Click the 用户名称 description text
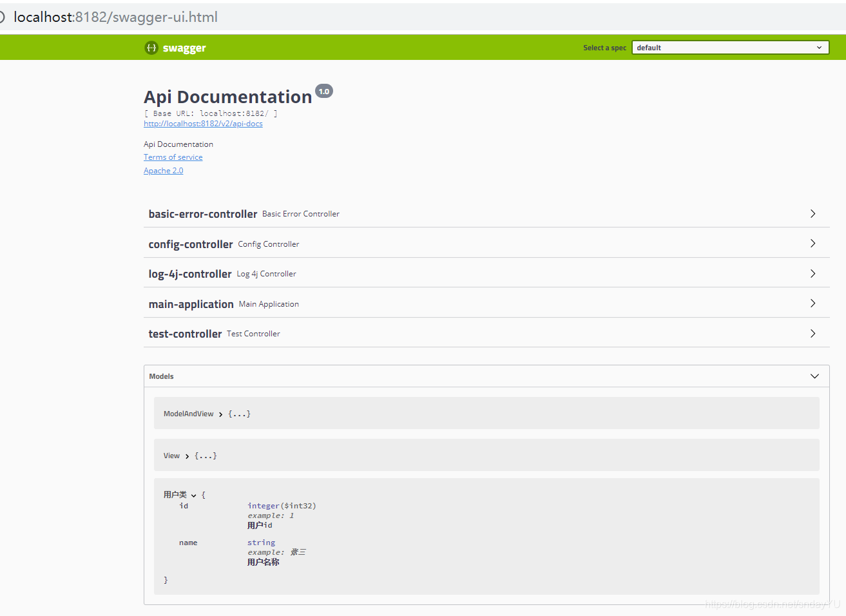Viewport: 846px width, 616px height. [x=263, y=563]
